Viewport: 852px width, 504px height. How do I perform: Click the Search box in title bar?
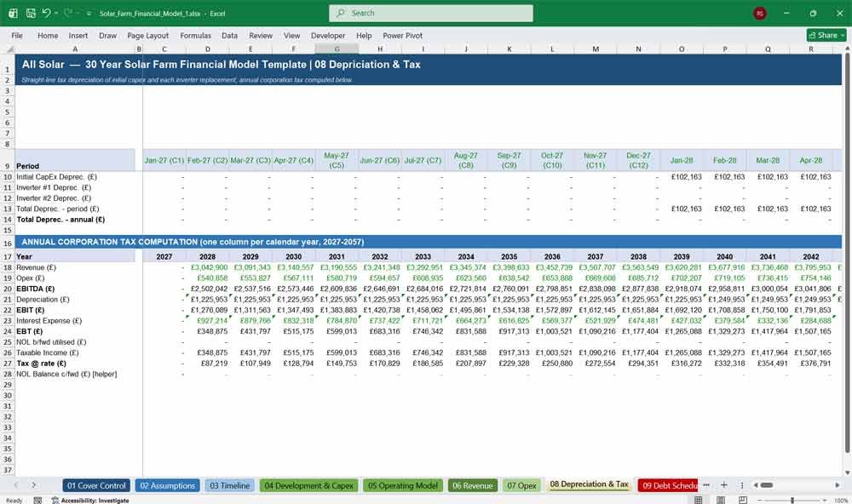pyautogui.click(x=431, y=13)
